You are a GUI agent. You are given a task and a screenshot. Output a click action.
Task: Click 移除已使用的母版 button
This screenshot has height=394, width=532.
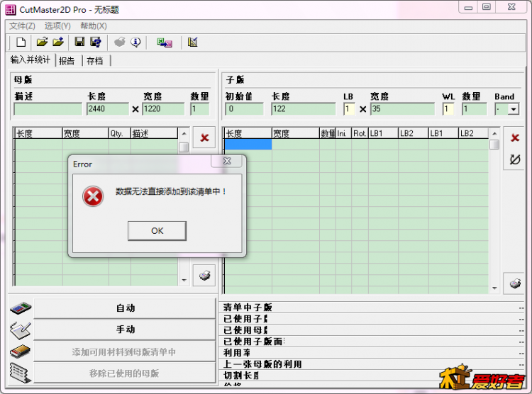tap(125, 373)
